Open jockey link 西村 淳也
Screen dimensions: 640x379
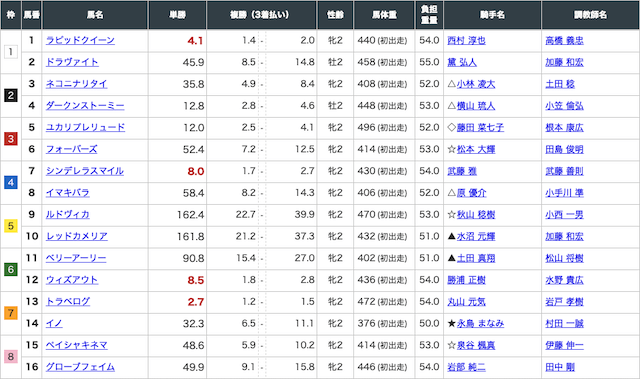point(467,40)
